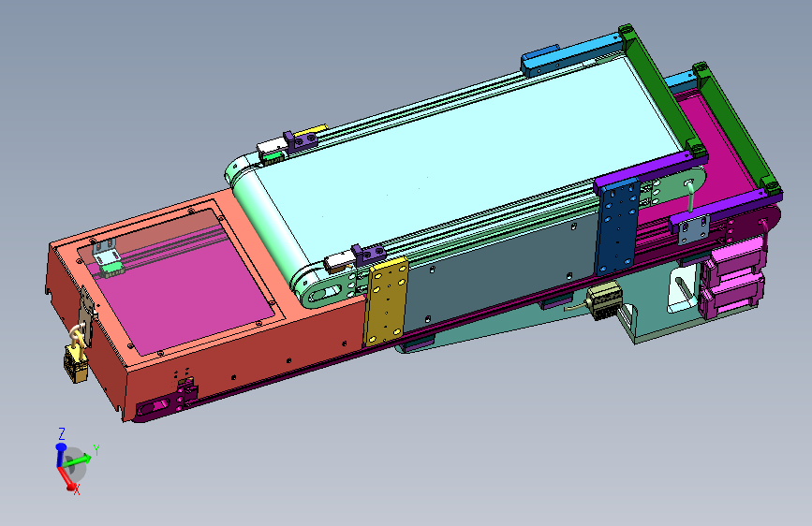Pick the small gray-blue plate near the magenta tray
The height and width of the screenshot is (526, 812).
point(694,230)
